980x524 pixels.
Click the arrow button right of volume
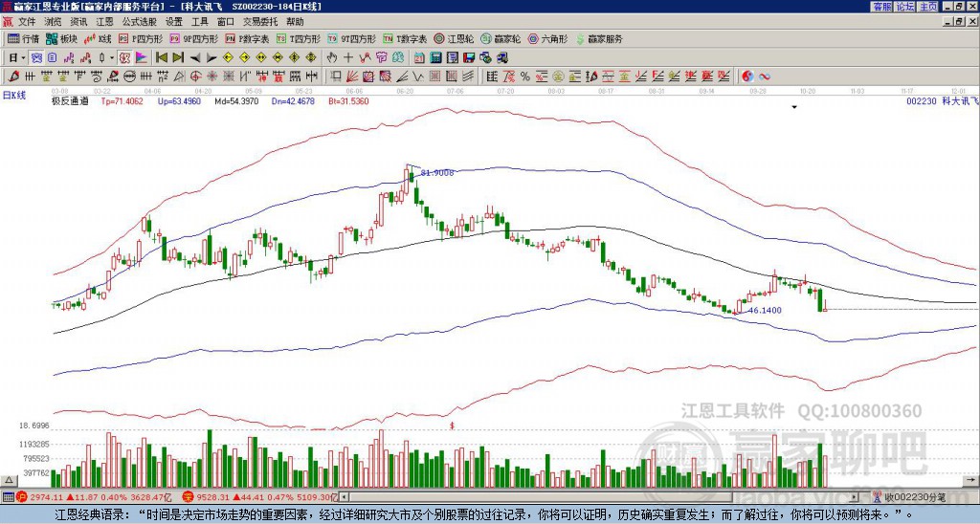pos(970,480)
